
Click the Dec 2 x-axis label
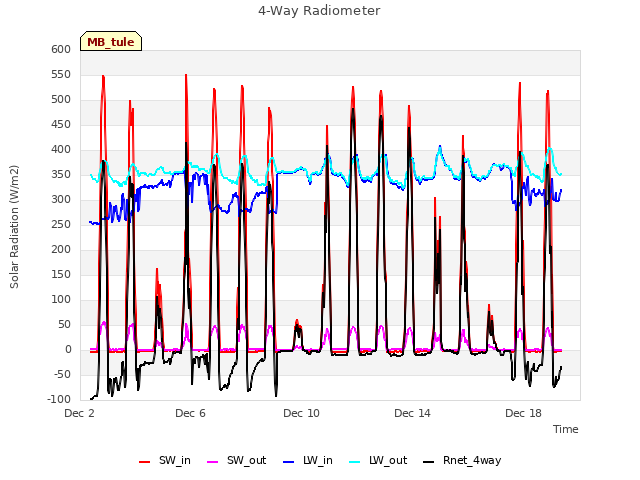pyautogui.click(x=80, y=413)
